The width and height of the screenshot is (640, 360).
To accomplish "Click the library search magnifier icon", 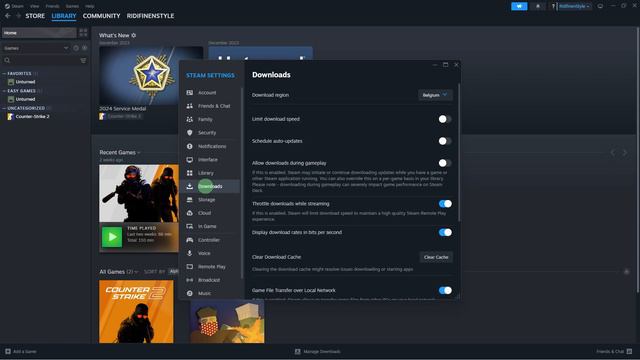I will click(7, 60).
